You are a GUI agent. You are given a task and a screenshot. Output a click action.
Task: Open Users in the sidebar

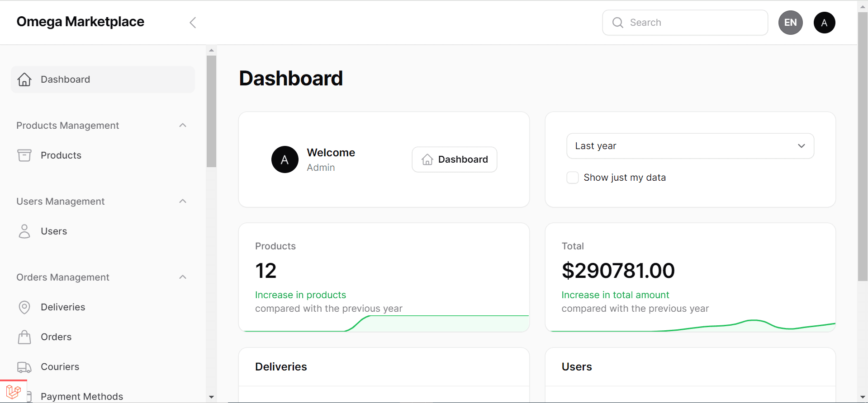click(x=103, y=231)
